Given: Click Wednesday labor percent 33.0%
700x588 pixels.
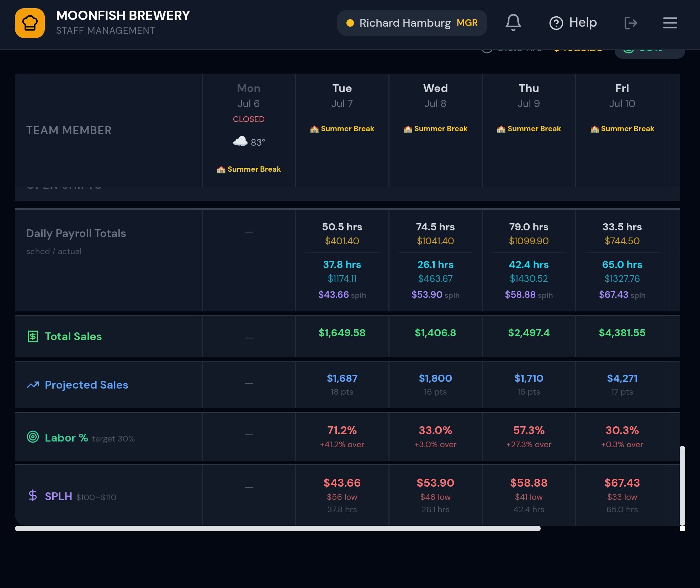Looking at the screenshot, I should pos(435,431).
